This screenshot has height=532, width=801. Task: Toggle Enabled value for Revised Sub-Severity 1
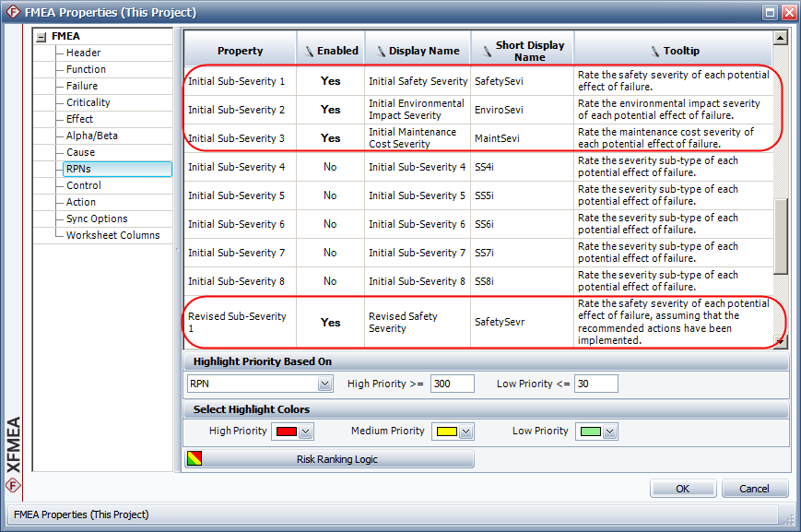[x=330, y=323]
